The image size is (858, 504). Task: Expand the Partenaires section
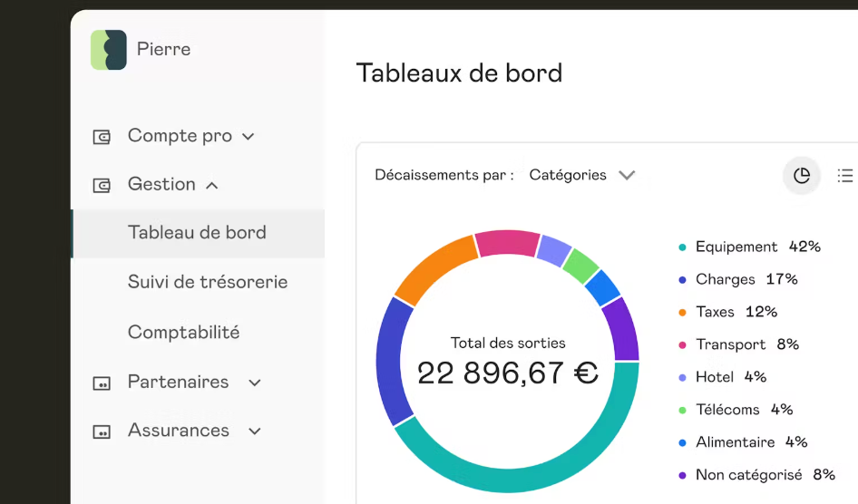click(x=255, y=383)
